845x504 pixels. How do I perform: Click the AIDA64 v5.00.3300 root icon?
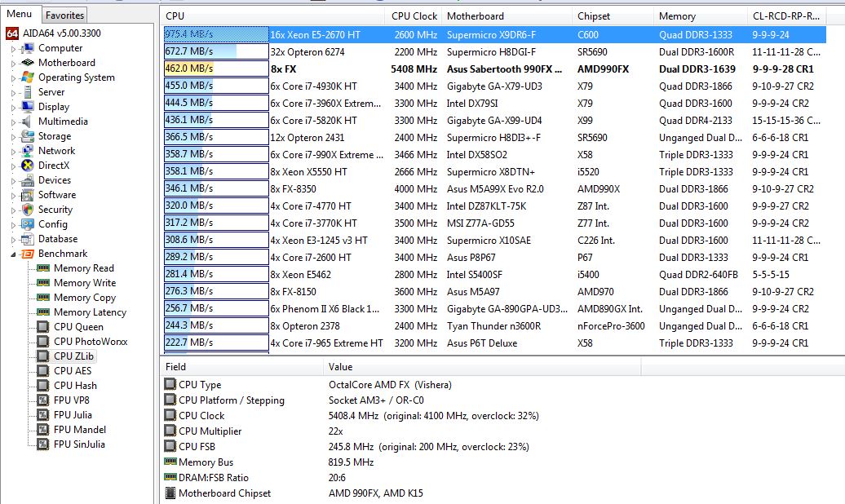[x=12, y=33]
